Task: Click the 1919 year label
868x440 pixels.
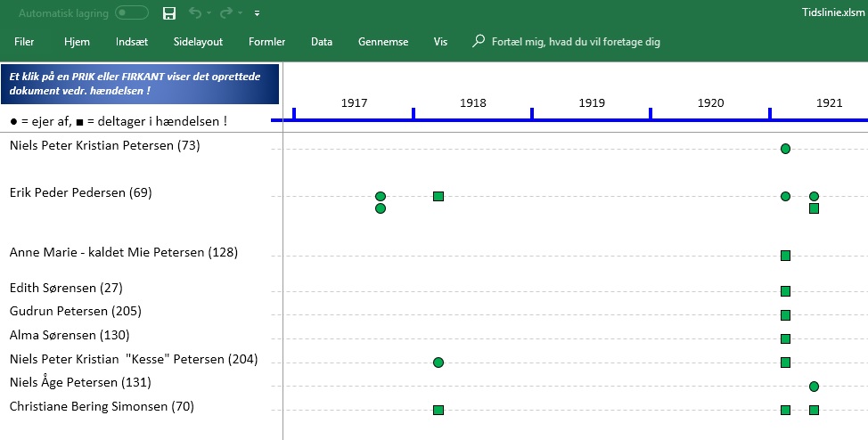Action: 592,103
